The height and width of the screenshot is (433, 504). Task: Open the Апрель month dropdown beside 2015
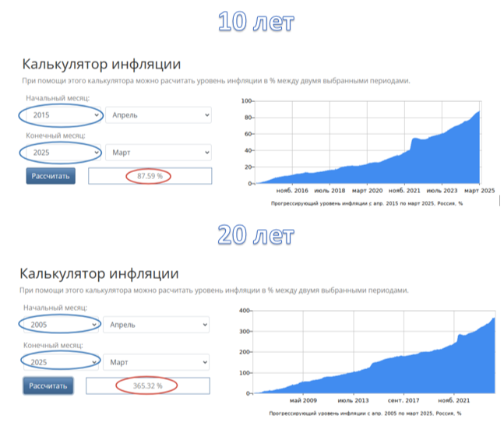click(158, 115)
